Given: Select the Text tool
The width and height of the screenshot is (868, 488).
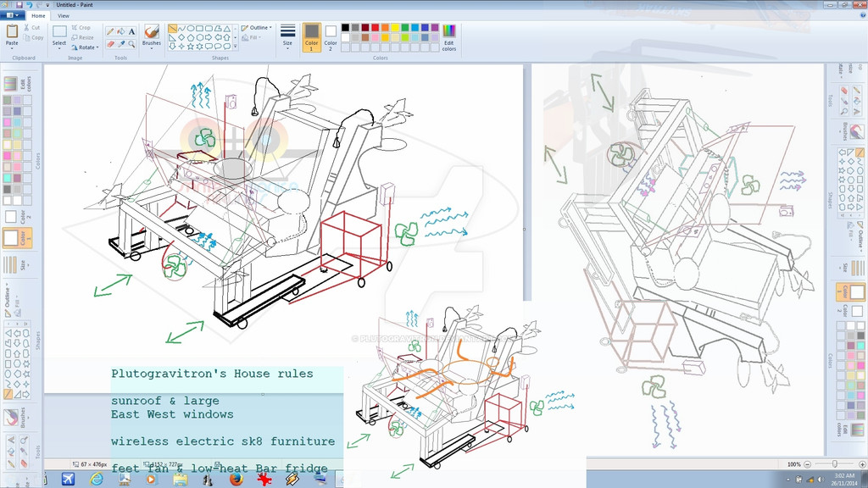Looking at the screenshot, I should point(131,31).
